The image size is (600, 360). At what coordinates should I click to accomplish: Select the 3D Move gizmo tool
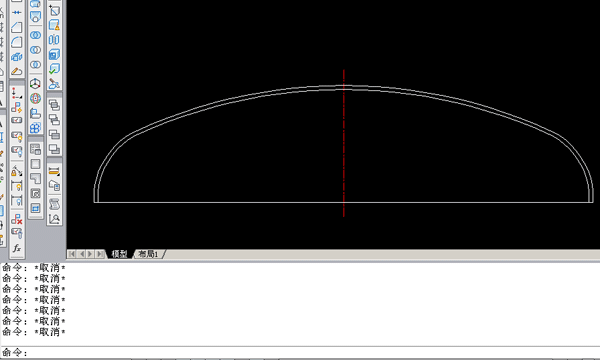click(35, 83)
